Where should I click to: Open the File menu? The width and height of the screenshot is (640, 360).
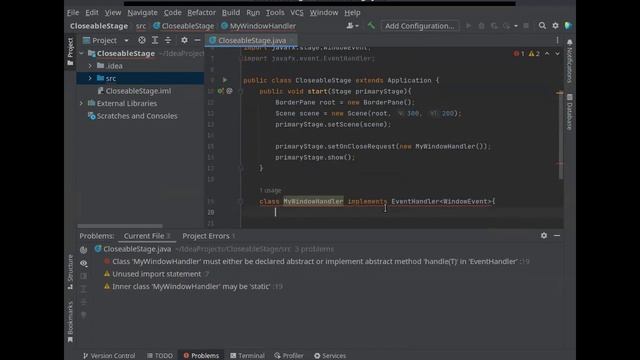pos(73,13)
